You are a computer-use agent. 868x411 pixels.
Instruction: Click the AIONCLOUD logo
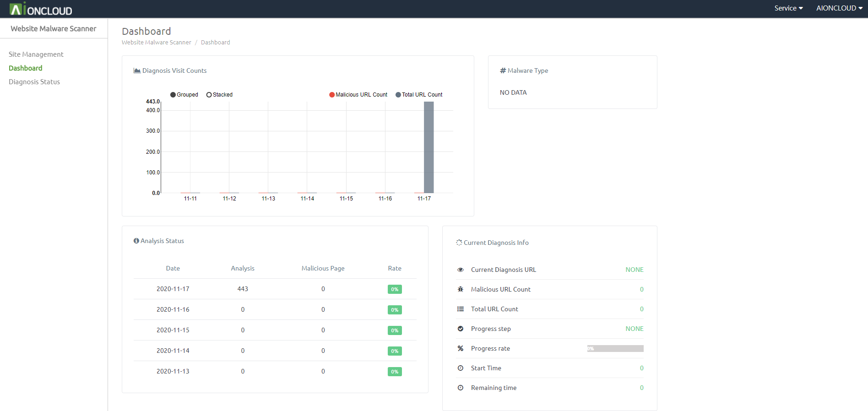41,9
